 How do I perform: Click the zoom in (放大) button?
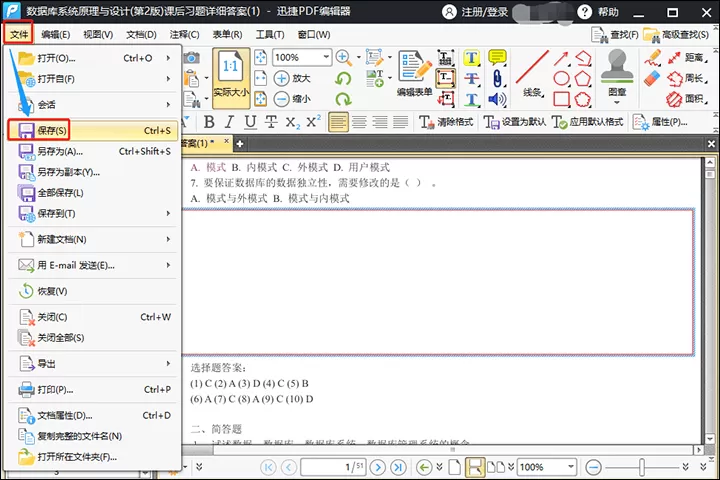tap(292, 78)
